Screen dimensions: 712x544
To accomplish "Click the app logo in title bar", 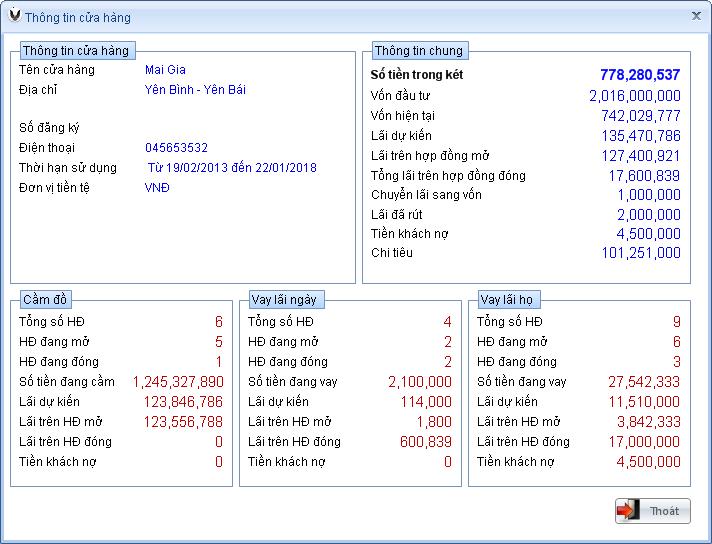I will (15, 15).
